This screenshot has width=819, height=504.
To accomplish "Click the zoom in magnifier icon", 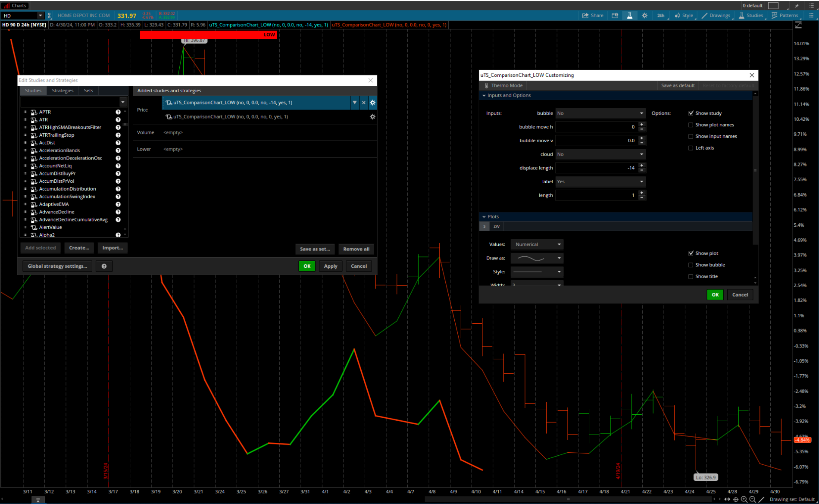I will pyautogui.click(x=744, y=499).
